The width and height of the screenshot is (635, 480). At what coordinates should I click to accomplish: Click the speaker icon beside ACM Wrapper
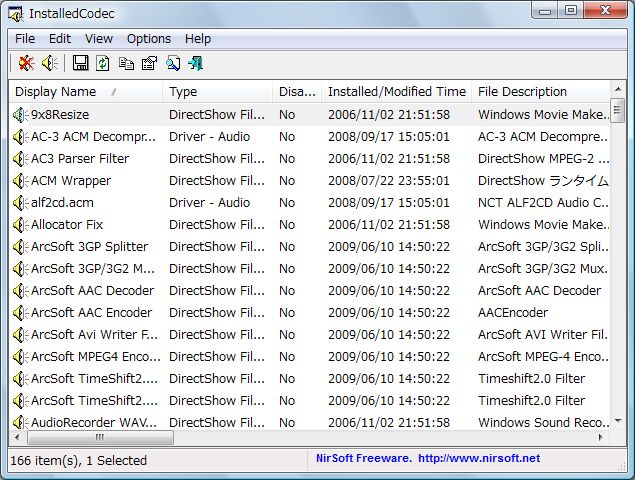(x=20, y=181)
